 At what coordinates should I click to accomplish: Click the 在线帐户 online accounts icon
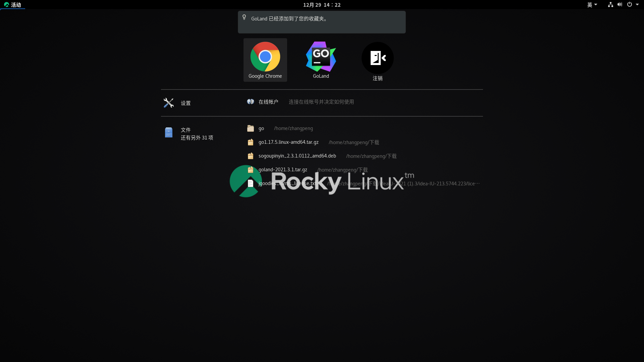(251, 102)
